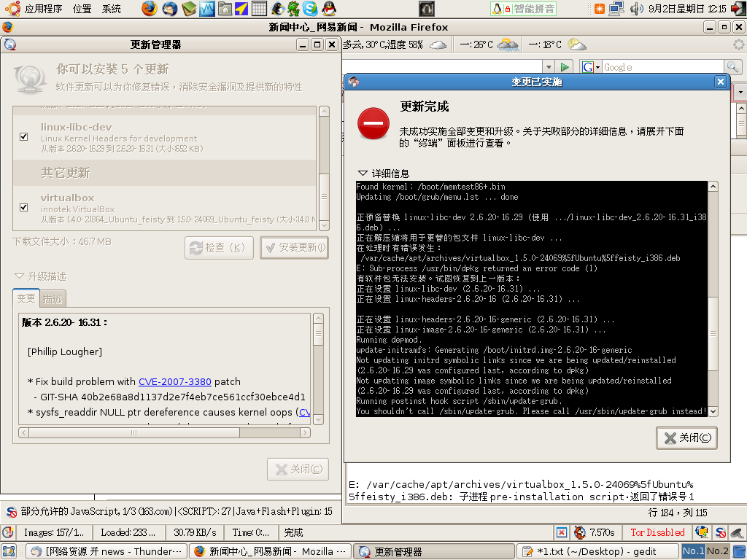Viewport: 747px width, 560px height.
Task: Switch to workspace No.1
Action: point(693,551)
